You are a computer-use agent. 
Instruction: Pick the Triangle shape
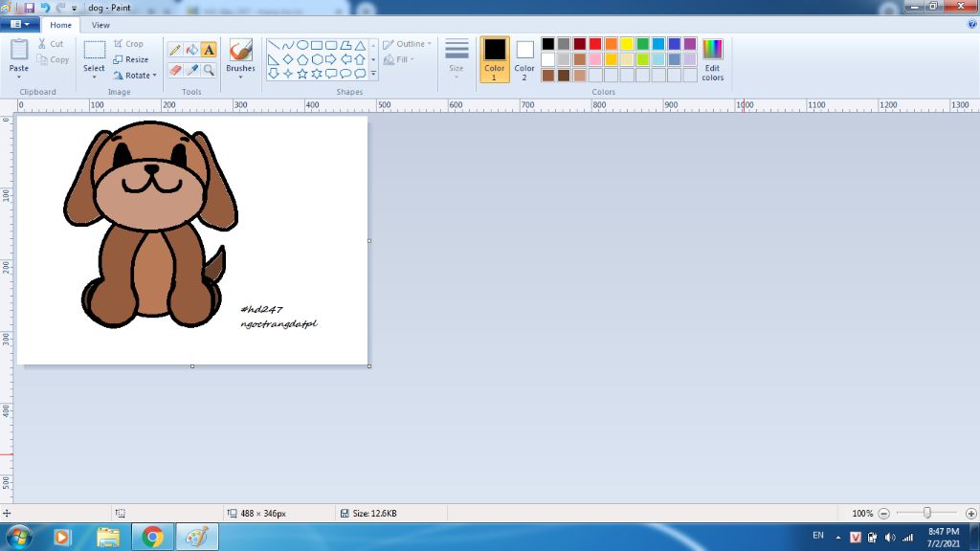[360, 45]
